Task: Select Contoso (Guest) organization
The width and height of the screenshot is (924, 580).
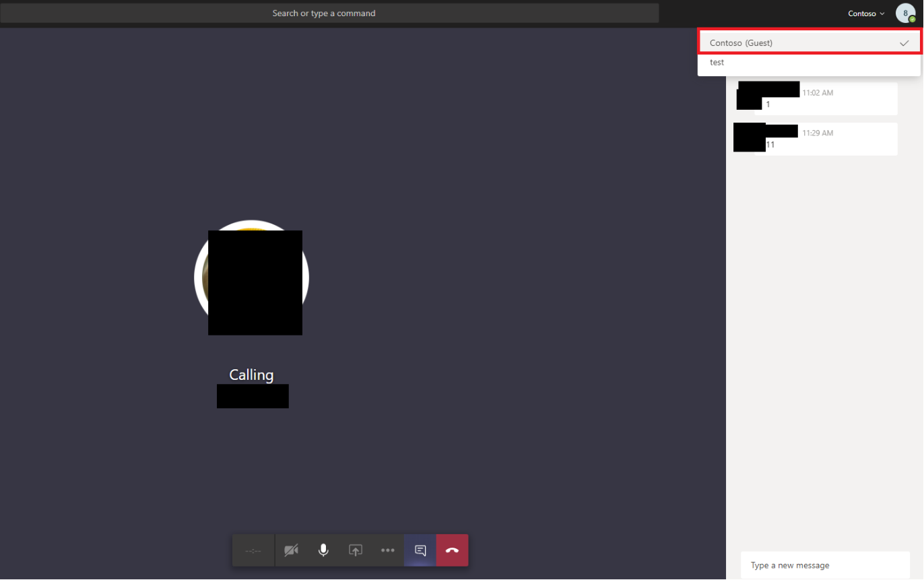Action: point(810,42)
